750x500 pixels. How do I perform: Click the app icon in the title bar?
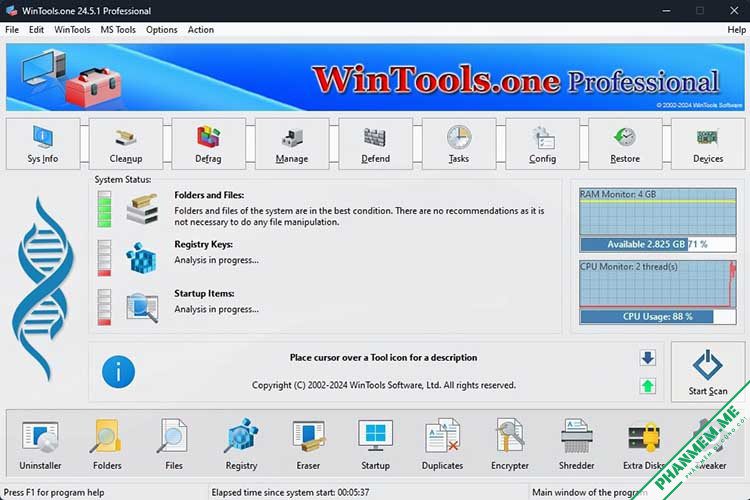pos(11,11)
